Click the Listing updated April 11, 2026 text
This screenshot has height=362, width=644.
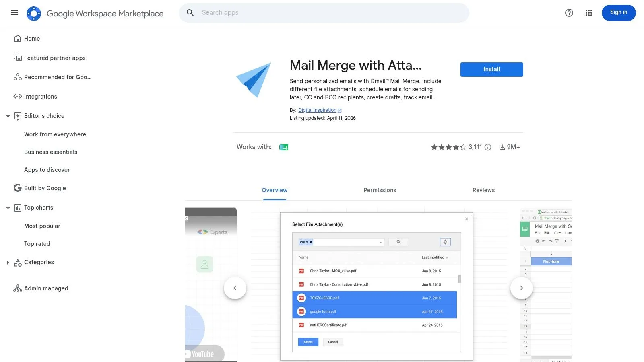323,118
